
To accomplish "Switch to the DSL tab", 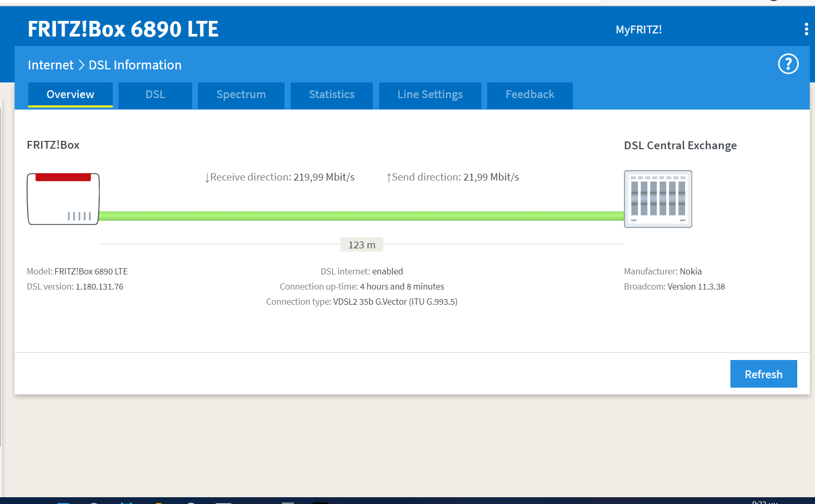I will 155,95.
